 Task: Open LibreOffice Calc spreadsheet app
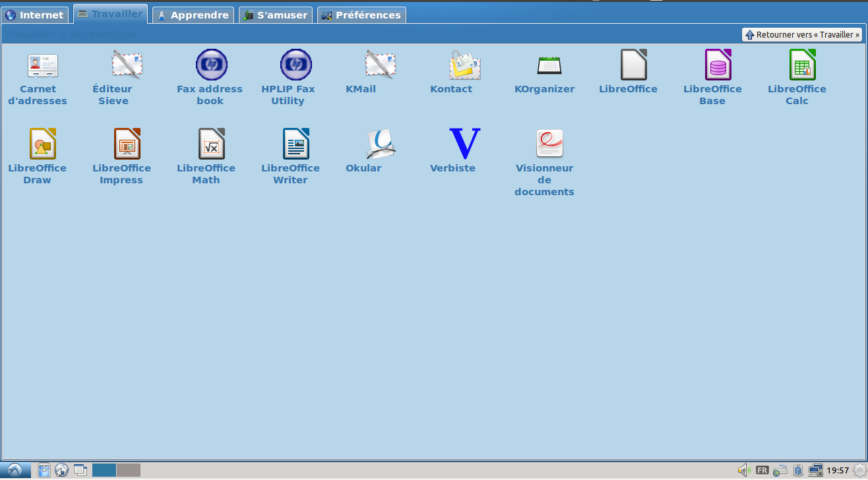[802, 66]
